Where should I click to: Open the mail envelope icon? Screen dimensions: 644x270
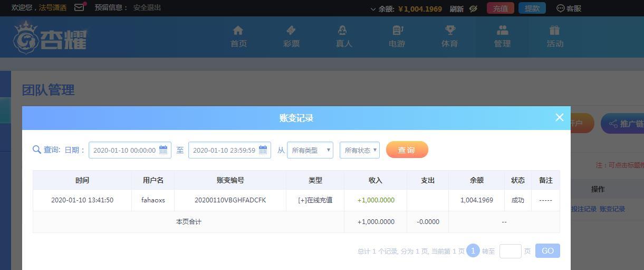click(79, 8)
